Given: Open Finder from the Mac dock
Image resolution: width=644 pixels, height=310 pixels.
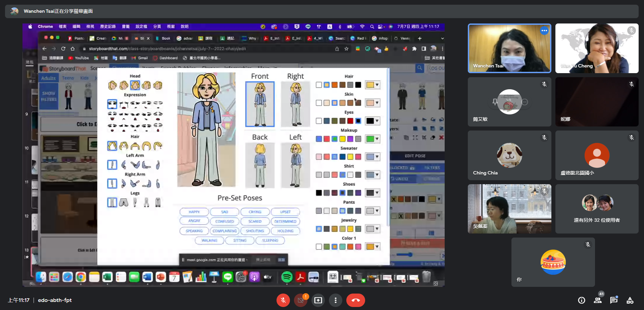Looking at the screenshot, I should tap(41, 277).
